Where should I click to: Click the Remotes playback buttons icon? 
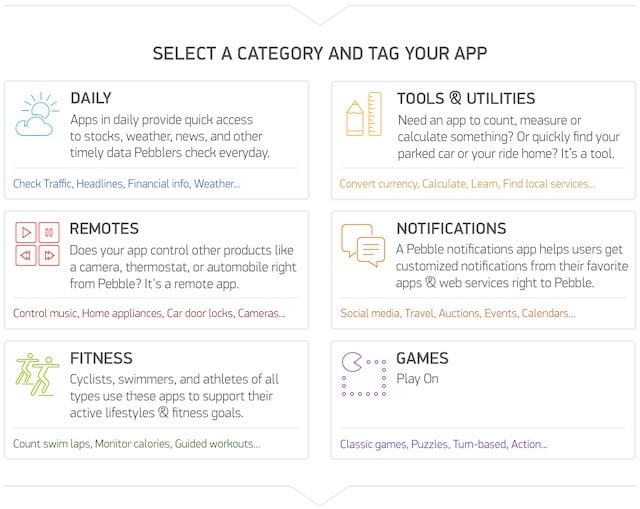click(37, 244)
